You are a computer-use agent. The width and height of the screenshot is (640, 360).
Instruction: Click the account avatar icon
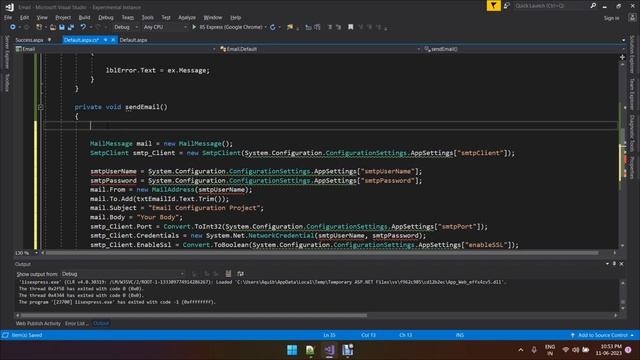632,17
